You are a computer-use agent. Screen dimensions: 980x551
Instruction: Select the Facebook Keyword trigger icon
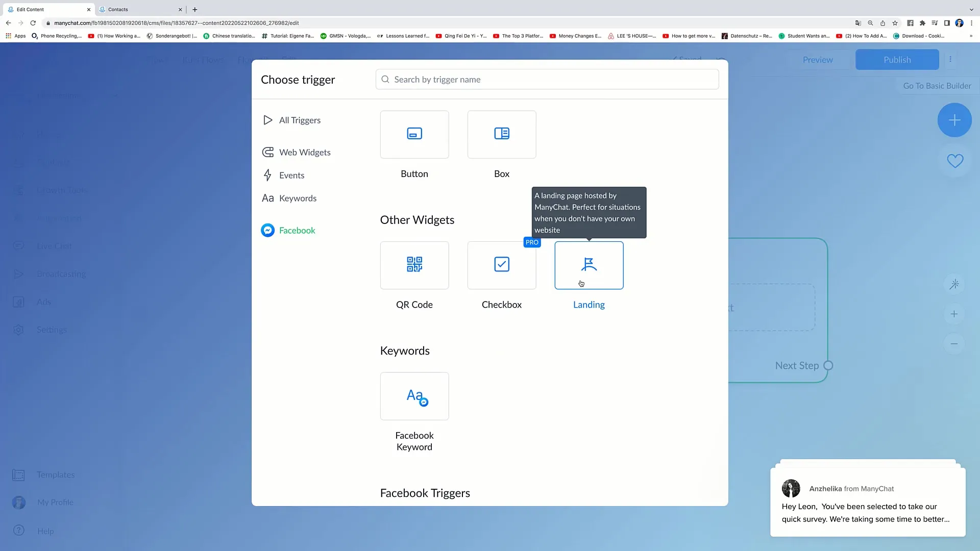point(414,396)
